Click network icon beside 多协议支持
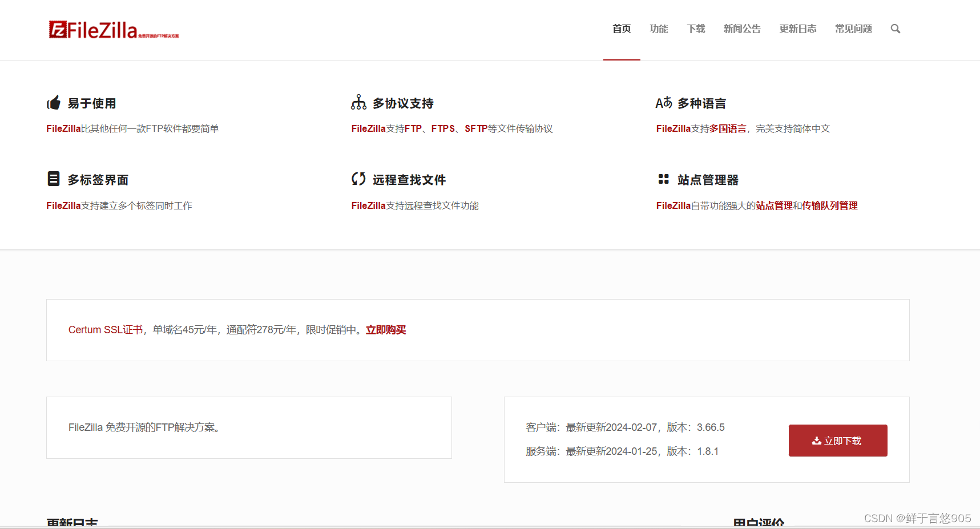Image resolution: width=980 pixels, height=529 pixels. (358, 103)
